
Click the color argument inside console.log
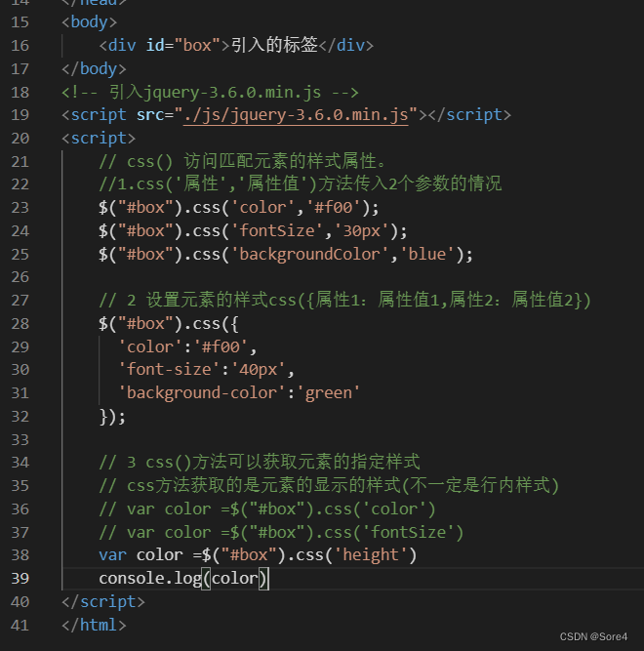(235, 579)
